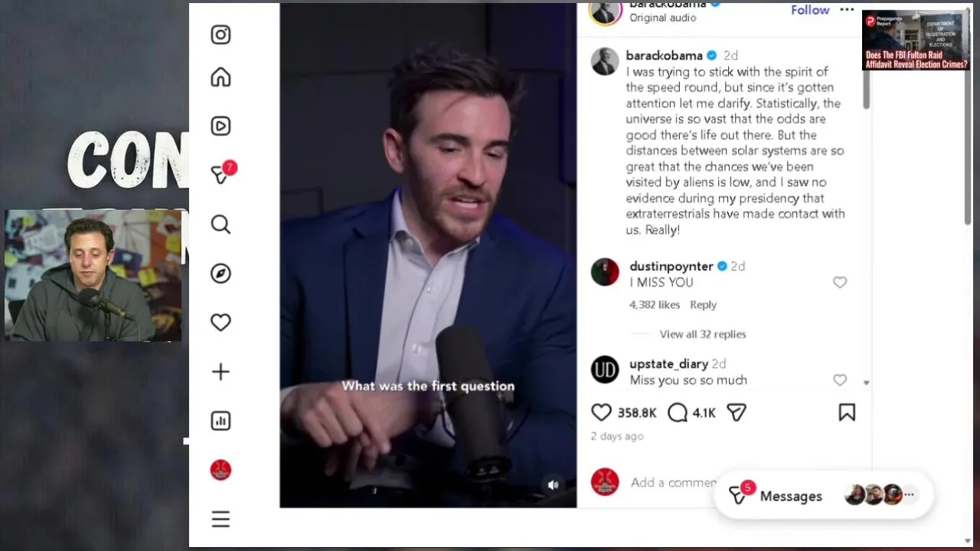Open the hamburger More menu
This screenshot has height=551, width=980.
[x=220, y=520]
